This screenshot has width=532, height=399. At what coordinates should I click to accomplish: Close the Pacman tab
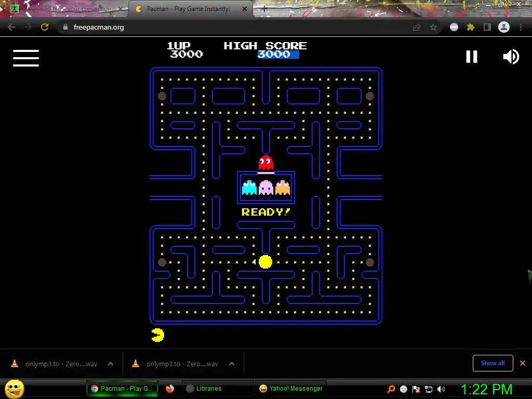[245, 9]
